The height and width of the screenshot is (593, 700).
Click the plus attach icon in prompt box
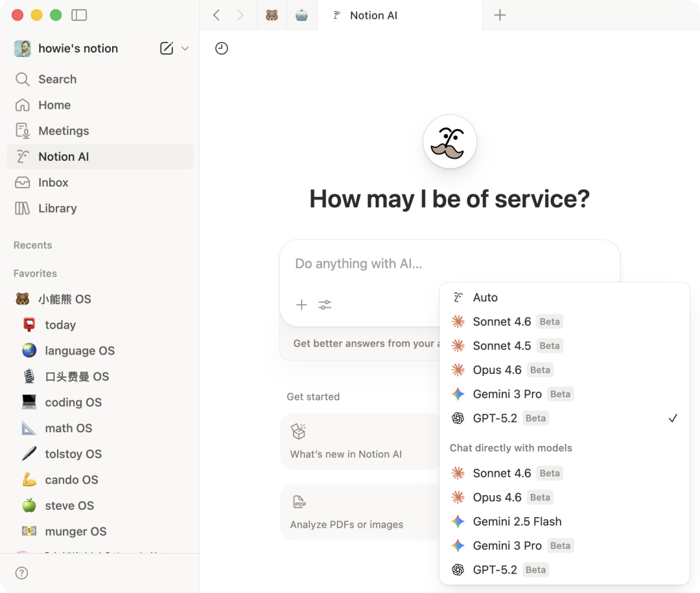click(302, 305)
